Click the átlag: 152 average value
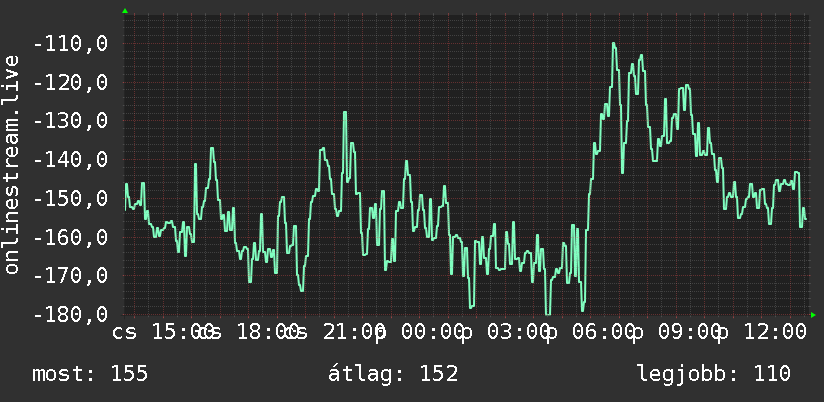This screenshot has height=402, width=824. (393, 374)
